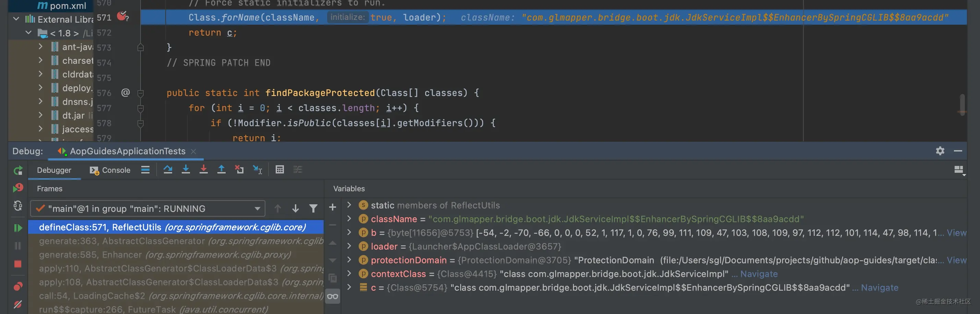This screenshot has height=314, width=980.
Task: Click the Step Out icon
Action: pyautogui.click(x=221, y=170)
